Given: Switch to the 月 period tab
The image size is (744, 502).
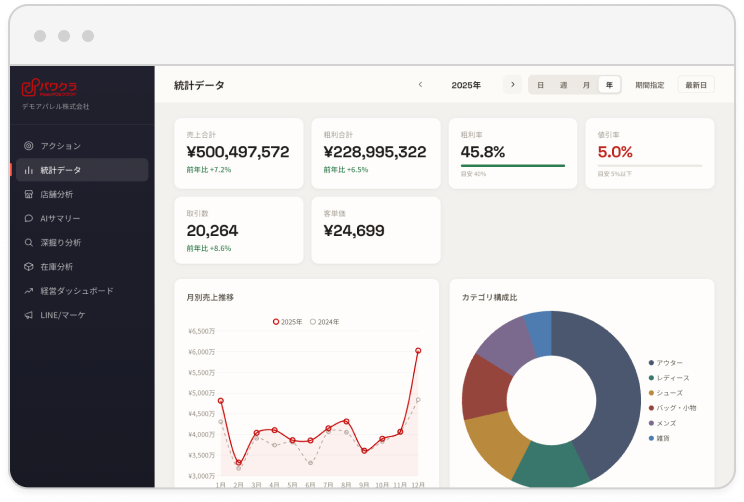Looking at the screenshot, I should (586, 85).
